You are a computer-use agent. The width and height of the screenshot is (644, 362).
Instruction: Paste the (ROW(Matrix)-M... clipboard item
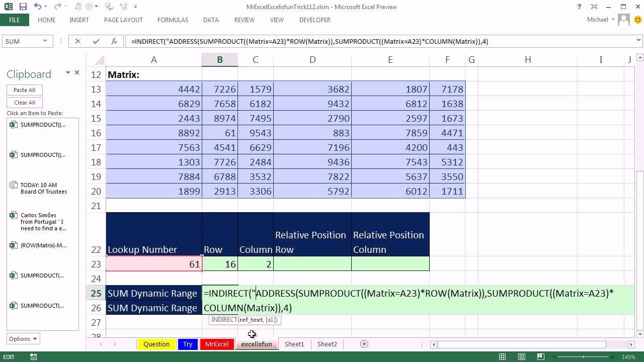(x=43, y=245)
